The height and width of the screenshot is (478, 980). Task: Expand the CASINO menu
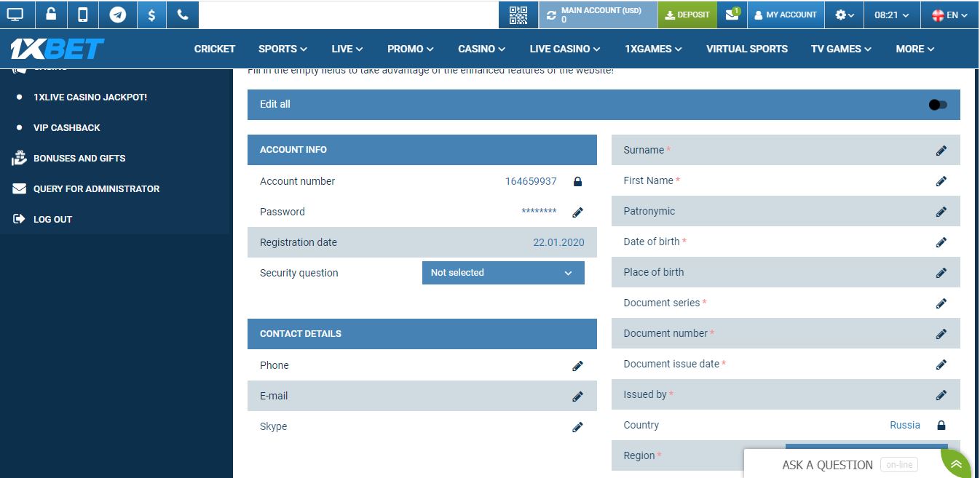482,49
